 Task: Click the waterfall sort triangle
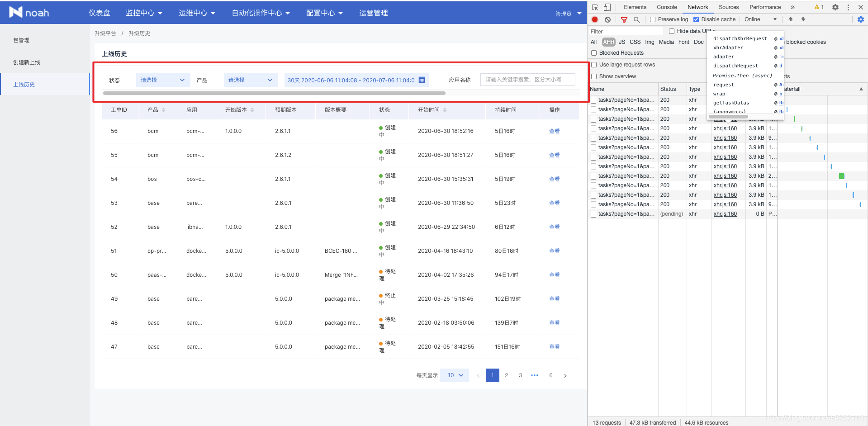[861, 89]
